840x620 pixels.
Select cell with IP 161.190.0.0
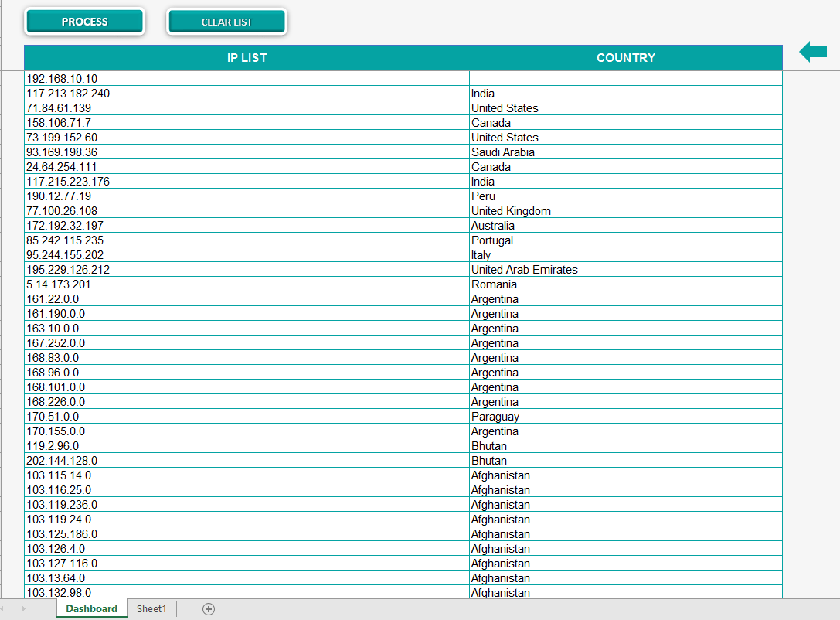247,314
